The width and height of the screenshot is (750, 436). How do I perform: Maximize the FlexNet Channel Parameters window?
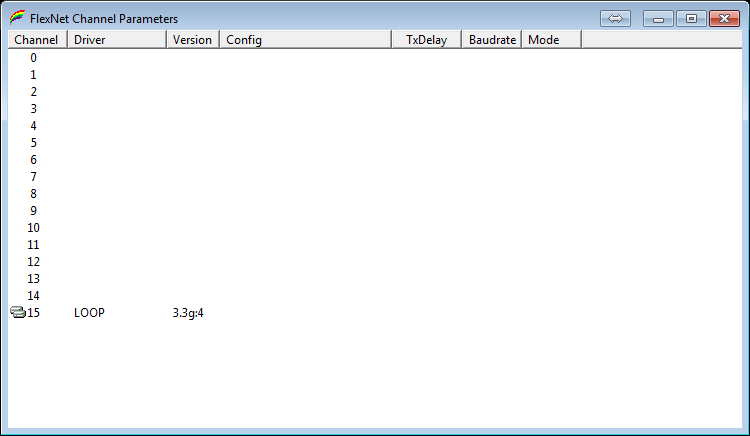(691, 19)
